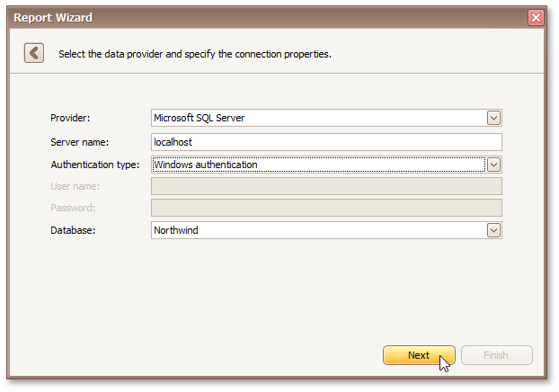Close the Report Wizard window
The width and height of the screenshot is (559, 392).
pyautogui.click(x=536, y=18)
